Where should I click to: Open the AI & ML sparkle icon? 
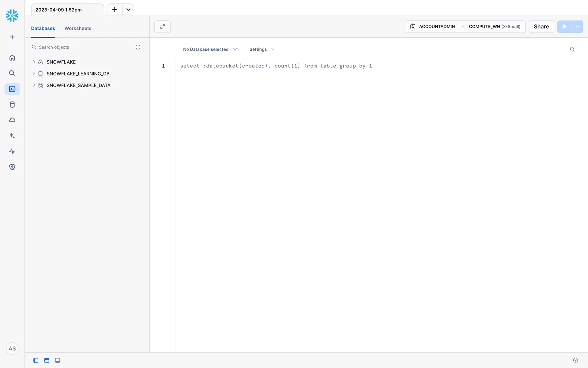(12, 136)
